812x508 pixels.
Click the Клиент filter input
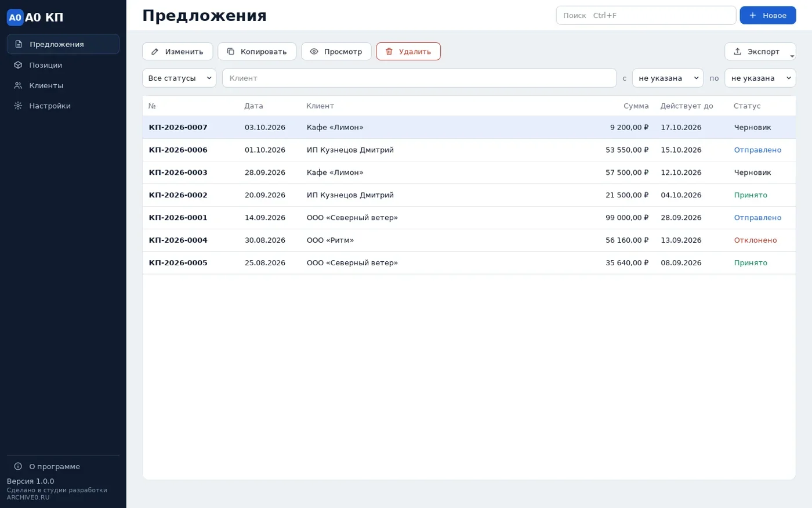pos(419,78)
